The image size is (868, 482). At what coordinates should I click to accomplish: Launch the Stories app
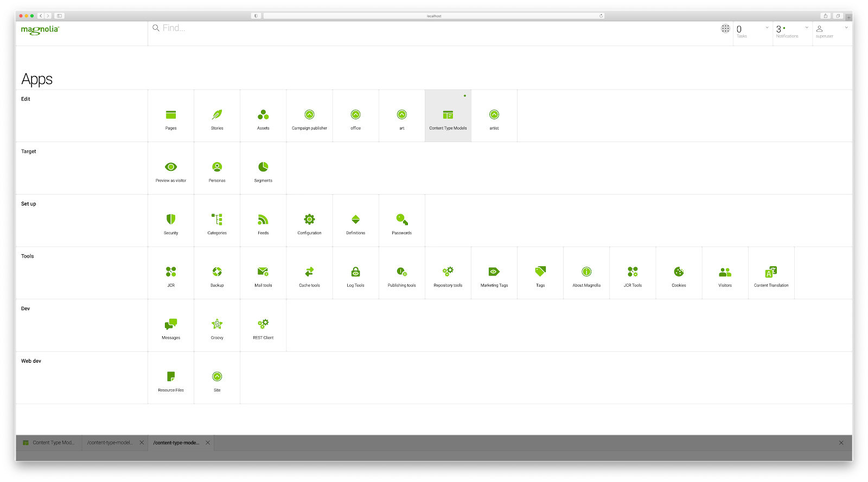(217, 116)
